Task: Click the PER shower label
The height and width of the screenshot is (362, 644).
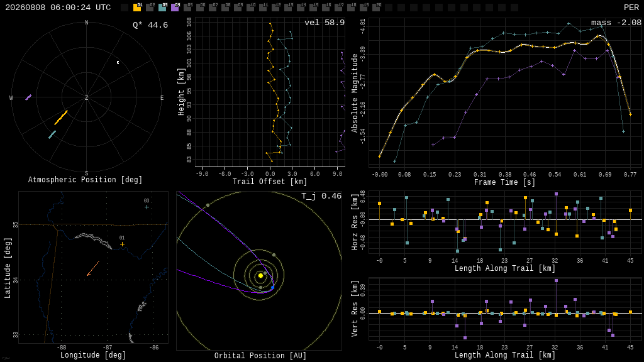Action: point(631,8)
